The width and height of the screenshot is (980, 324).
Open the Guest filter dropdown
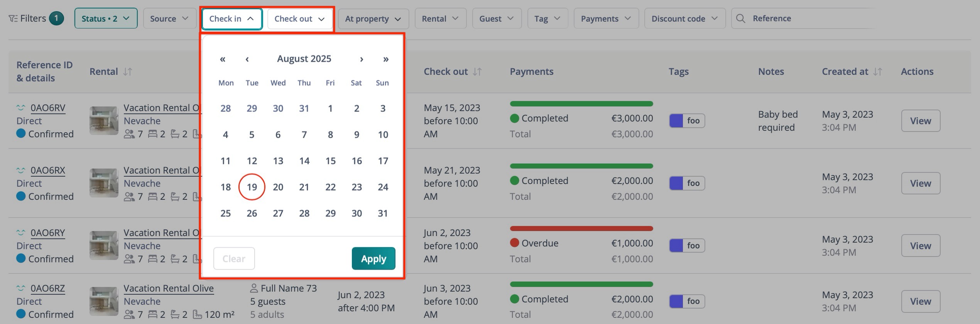click(497, 19)
